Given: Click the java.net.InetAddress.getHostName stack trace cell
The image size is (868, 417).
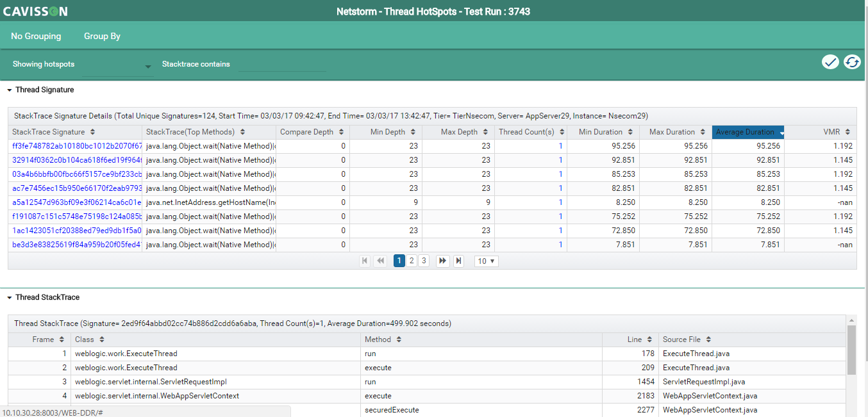Looking at the screenshot, I should (210, 202).
